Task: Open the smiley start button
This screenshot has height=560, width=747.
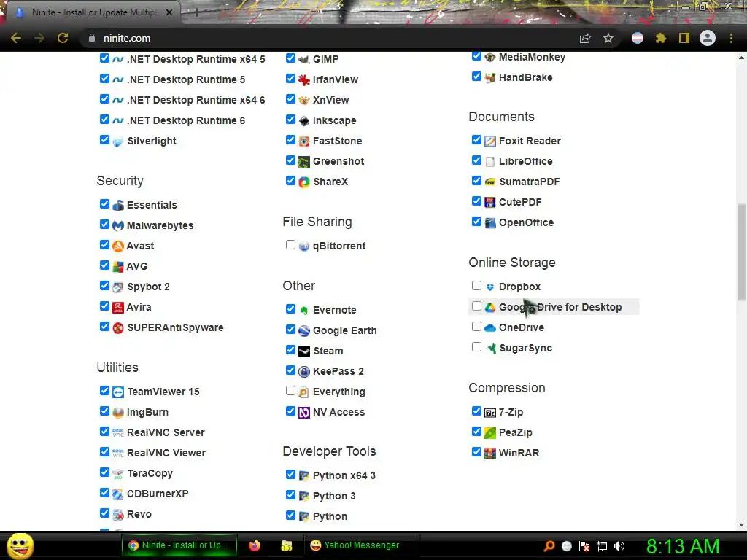Action: pyautogui.click(x=20, y=545)
